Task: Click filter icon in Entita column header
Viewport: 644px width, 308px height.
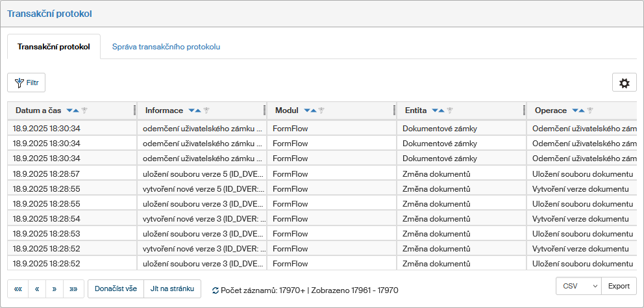Action: 450,110
